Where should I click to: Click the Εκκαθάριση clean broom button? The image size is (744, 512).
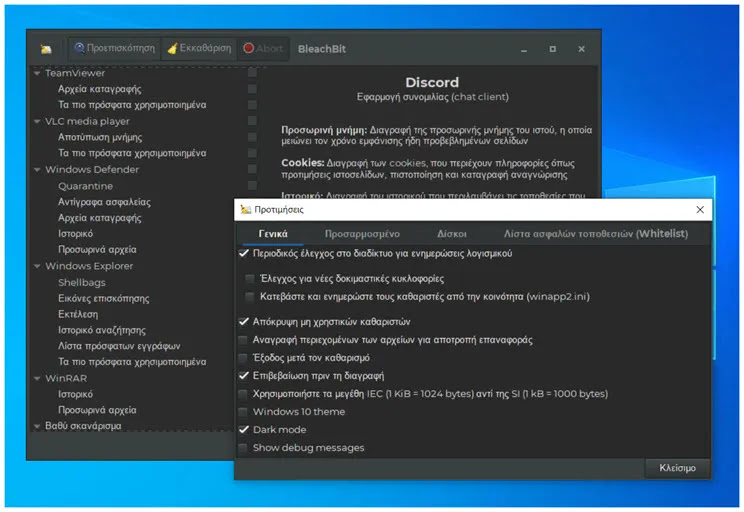(x=199, y=48)
